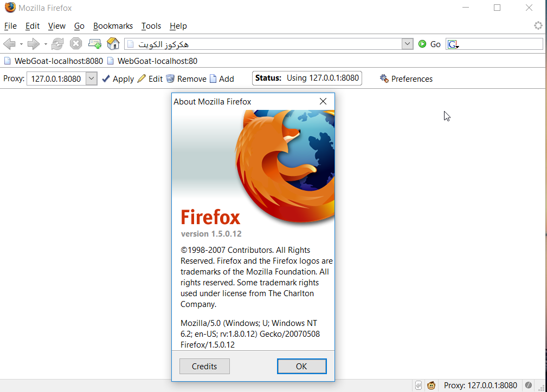Close the About Mozilla Firefox dialog
This screenshot has width=547, height=392.
pos(323,101)
